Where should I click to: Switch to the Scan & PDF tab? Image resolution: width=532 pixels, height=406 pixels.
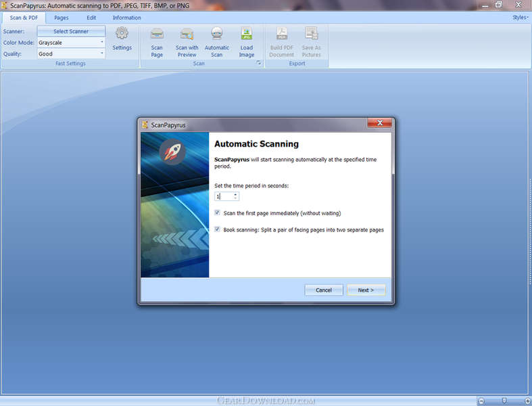(24, 18)
